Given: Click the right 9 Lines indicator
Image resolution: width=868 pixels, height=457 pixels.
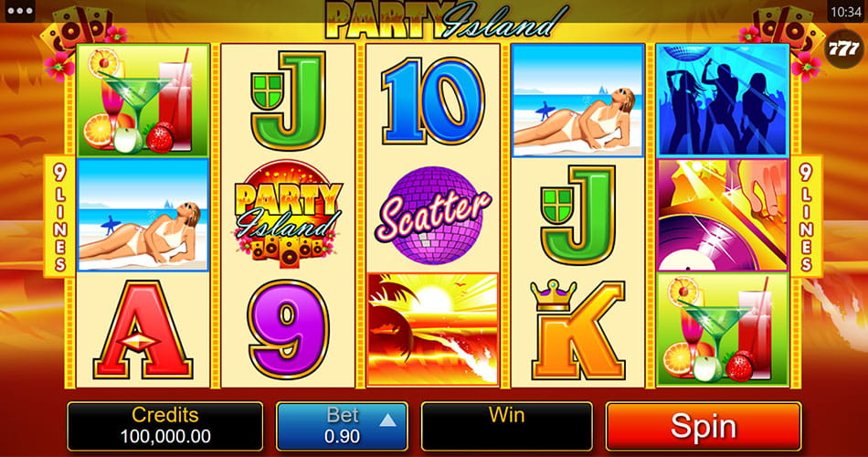Looking at the screenshot, I should coord(807,216).
